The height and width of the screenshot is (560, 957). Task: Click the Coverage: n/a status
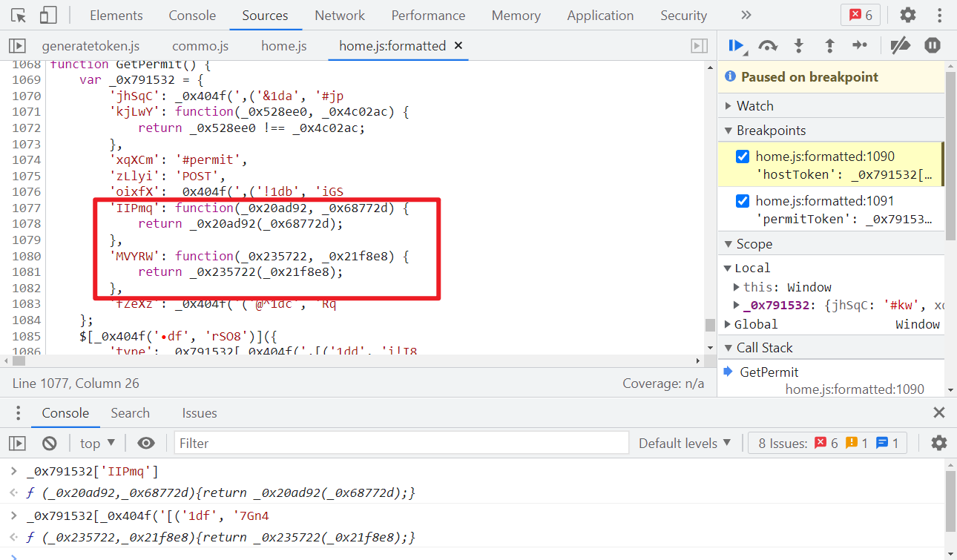point(663,383)
